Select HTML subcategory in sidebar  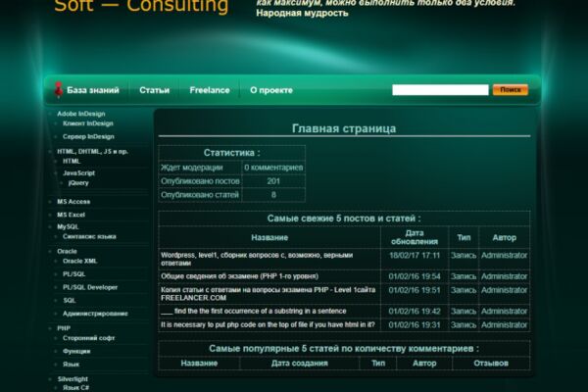[72, 162]
